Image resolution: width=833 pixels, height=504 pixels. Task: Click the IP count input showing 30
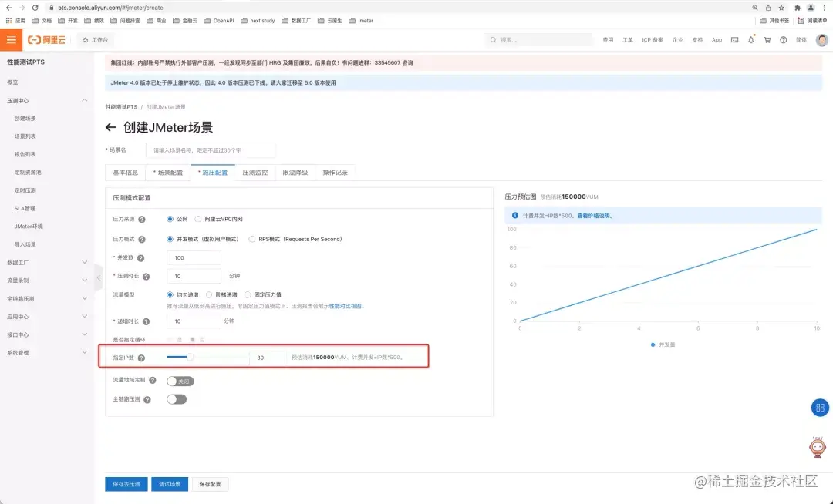[267, 358]
